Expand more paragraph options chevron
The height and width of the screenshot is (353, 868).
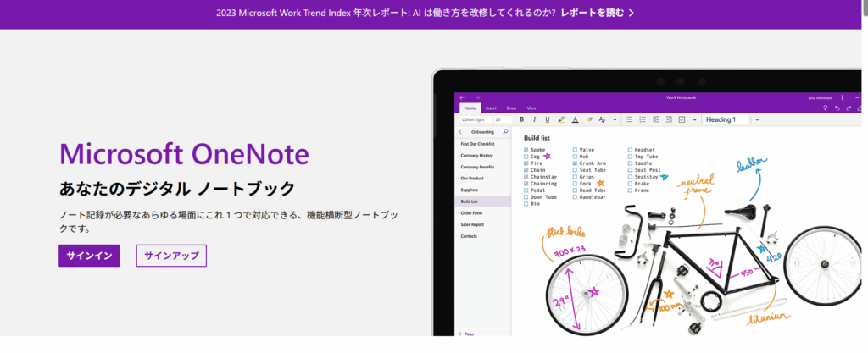pos(695,119)
